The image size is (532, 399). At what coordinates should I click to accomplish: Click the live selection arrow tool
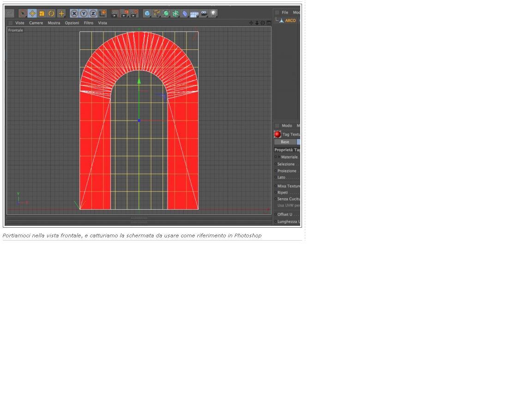(23, 13)
